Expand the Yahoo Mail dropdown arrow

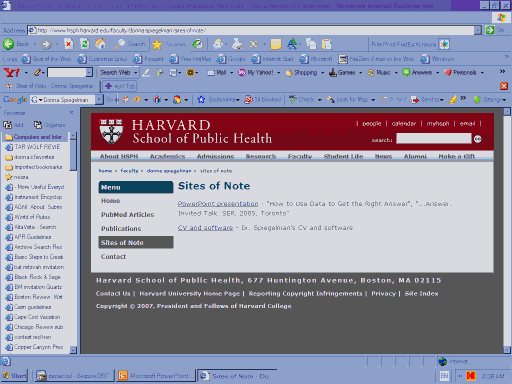pyautogui.click(x=231, y=72)
